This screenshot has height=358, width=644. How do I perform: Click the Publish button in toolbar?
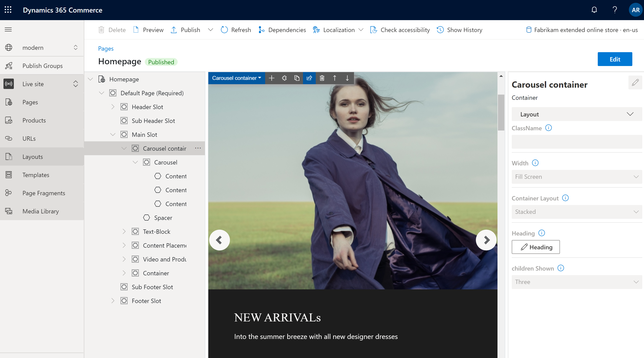(190, 29)
